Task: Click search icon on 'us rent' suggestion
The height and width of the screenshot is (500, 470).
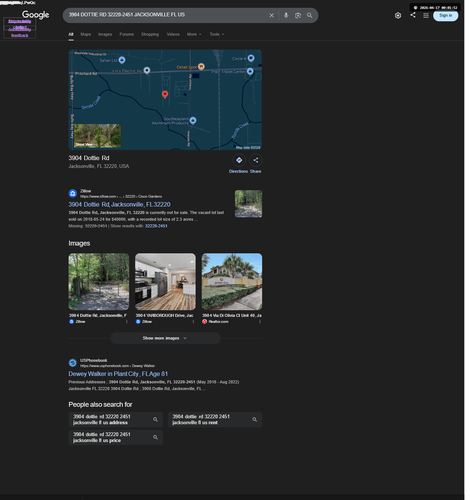Action: pos(255,419)
